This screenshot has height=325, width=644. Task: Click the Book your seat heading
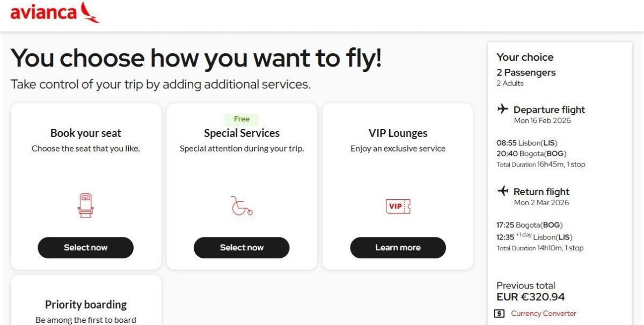coord(86,133)
